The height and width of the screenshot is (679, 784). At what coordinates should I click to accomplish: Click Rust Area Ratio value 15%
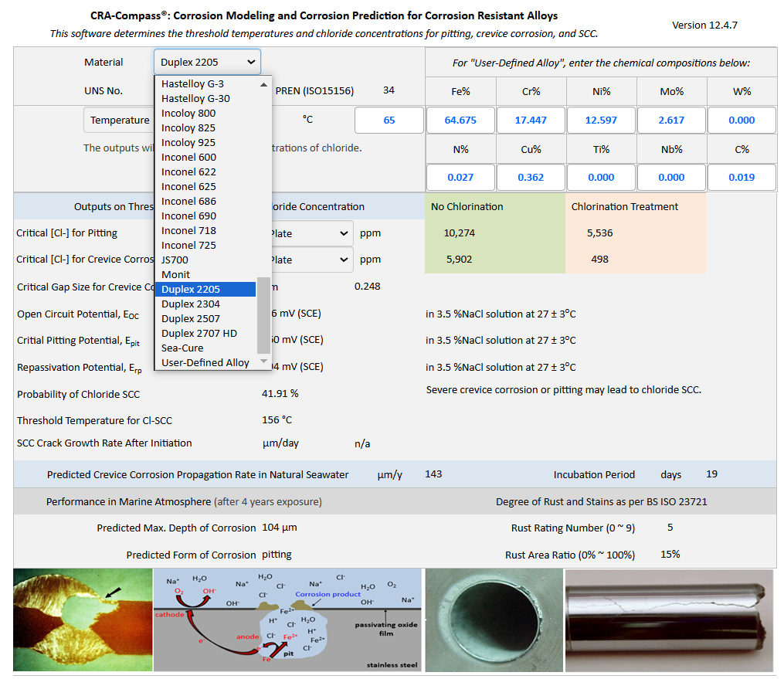coord(670,555)
